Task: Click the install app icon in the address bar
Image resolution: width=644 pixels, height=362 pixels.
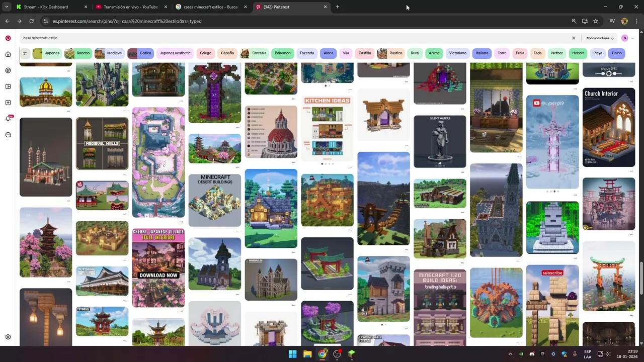Action: click(585, 21)
